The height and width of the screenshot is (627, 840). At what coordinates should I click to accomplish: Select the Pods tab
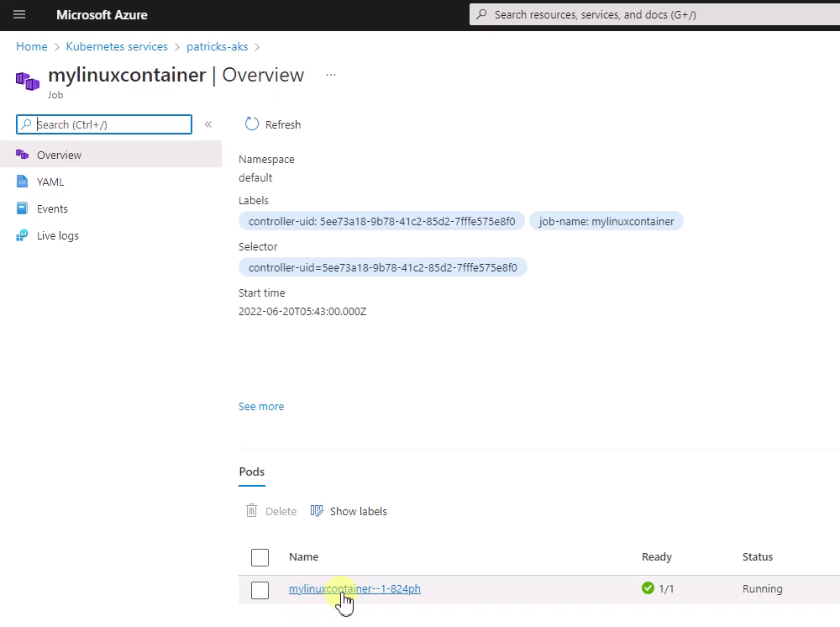(x=252, y=472)
